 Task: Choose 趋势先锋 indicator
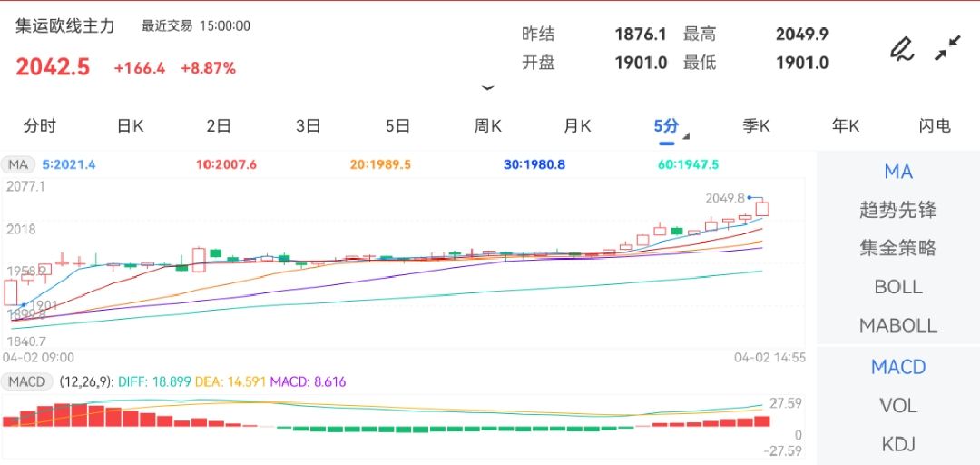click(898, 210)
